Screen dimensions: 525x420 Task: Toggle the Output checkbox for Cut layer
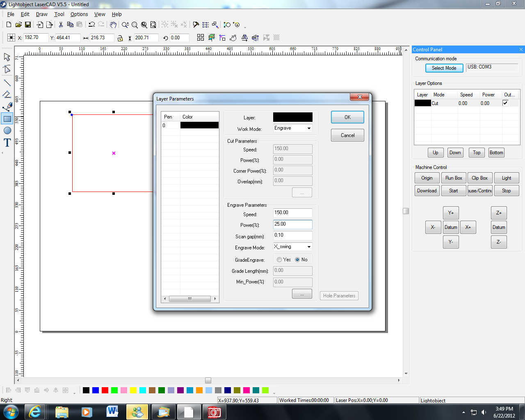(x=505, y=103)
